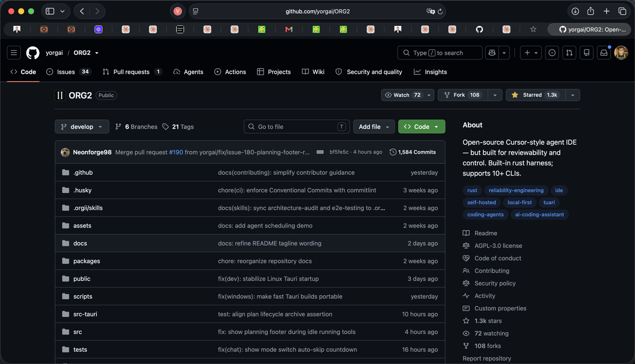Click the .github folder icon
This screenshot has width=635, height=364.
(66, 172)
